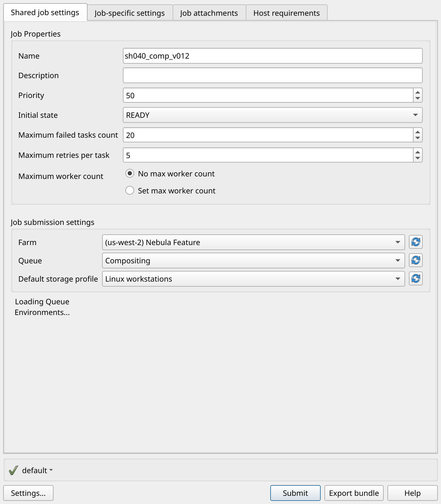Decrease Maximum retries per task
The height and width of the screenshot is (504, 441).
coord(418,158)
